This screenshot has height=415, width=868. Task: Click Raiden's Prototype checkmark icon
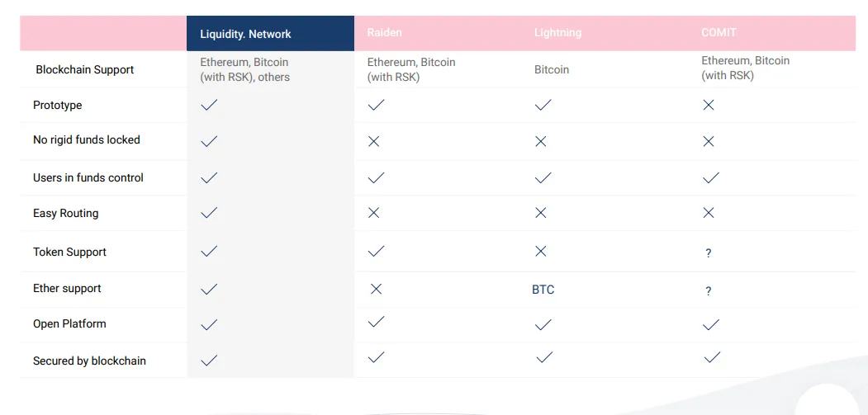pyautogui.click(x=376, y=105)
